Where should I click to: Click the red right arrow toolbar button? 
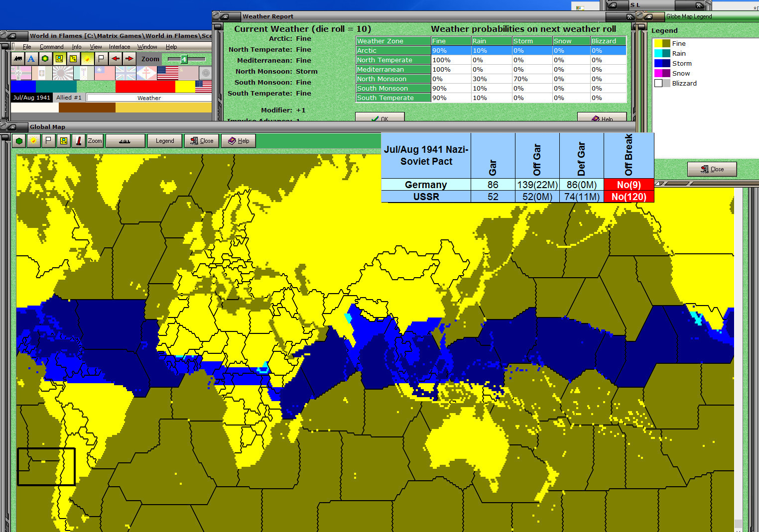click(129, 59)
